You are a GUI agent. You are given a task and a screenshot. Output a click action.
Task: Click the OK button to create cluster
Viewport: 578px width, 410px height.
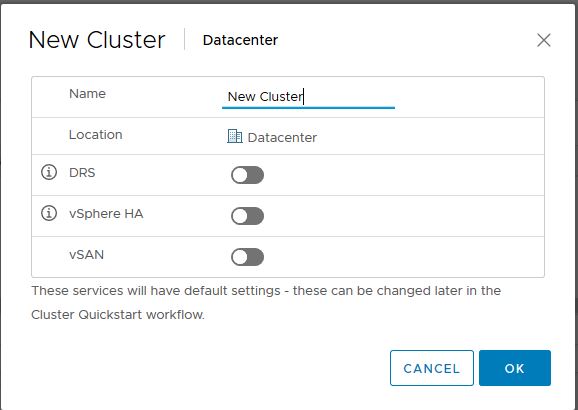515,368
